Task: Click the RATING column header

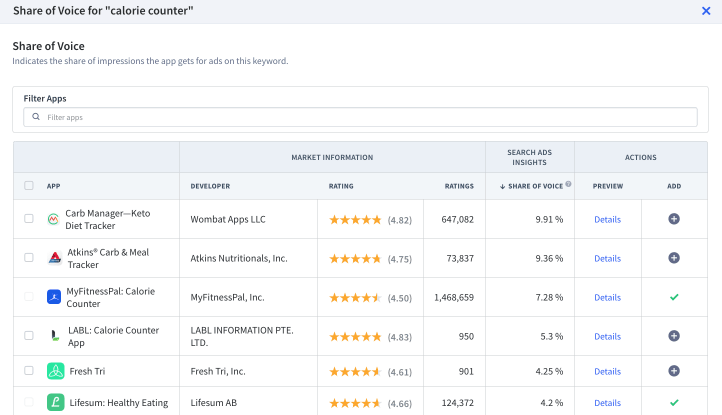Action: (x=341, y=186)
